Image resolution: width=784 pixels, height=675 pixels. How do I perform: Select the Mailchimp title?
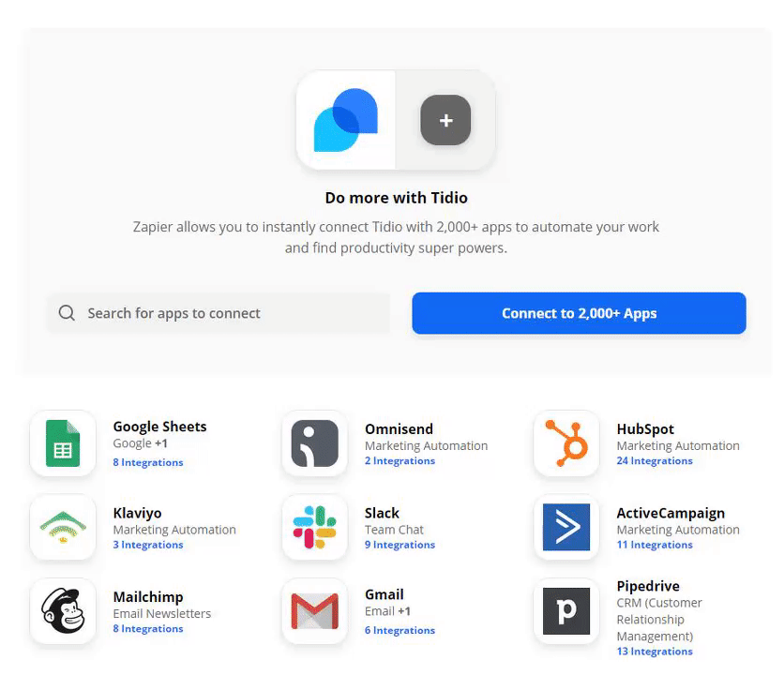148,597
